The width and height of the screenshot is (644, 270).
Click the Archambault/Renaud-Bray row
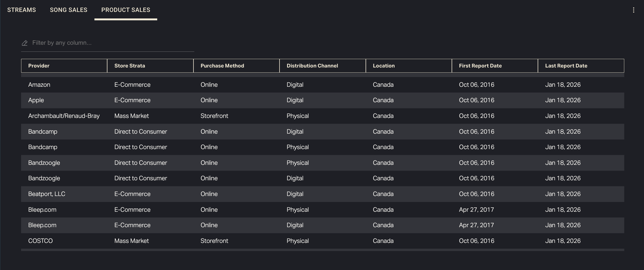click(64, 116)
